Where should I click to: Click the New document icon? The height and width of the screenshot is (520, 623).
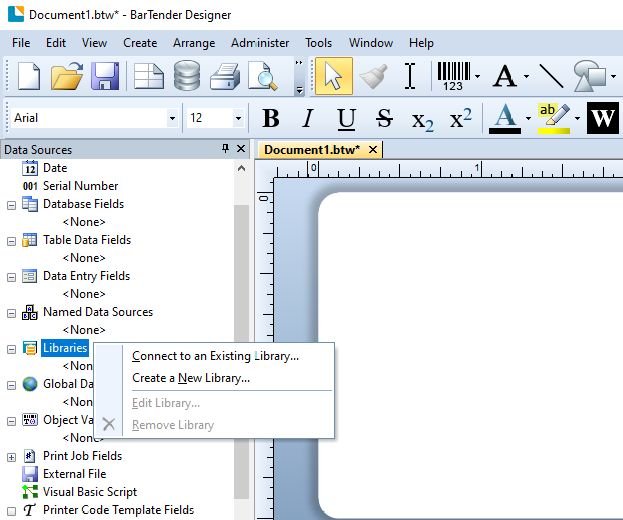[27, 77]
